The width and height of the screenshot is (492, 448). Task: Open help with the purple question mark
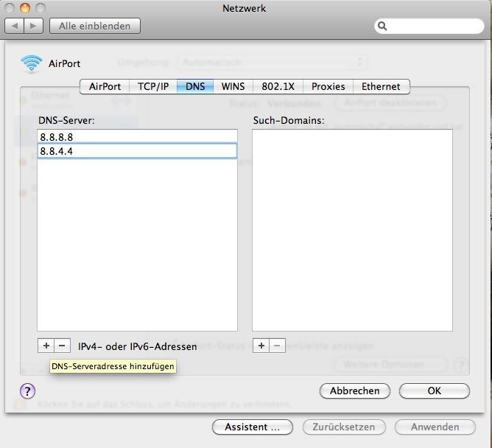[x=27, y=391]
